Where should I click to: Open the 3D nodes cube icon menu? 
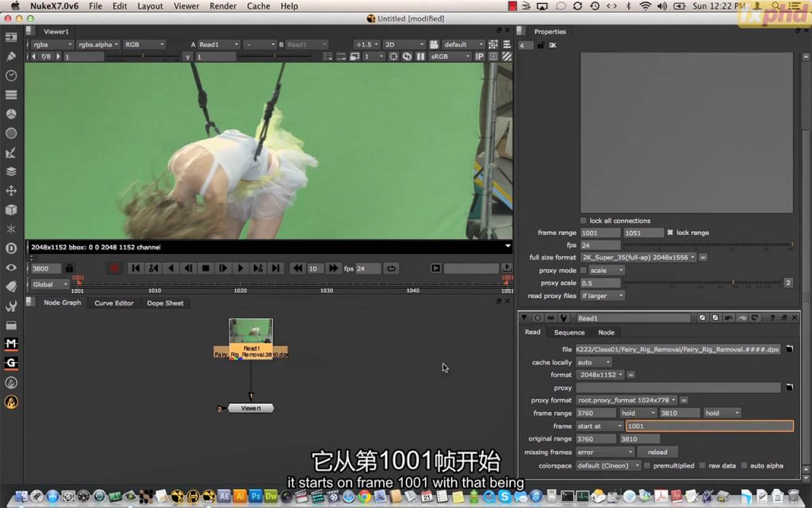click(11, 210)
